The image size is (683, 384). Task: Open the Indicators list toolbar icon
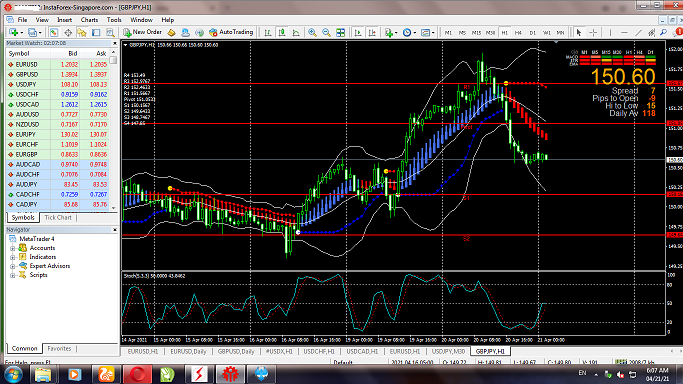[389, 33]
